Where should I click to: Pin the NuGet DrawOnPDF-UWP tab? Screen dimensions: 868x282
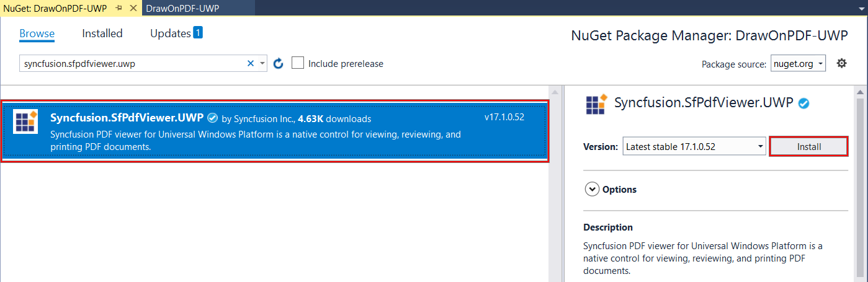pos(119,7)
